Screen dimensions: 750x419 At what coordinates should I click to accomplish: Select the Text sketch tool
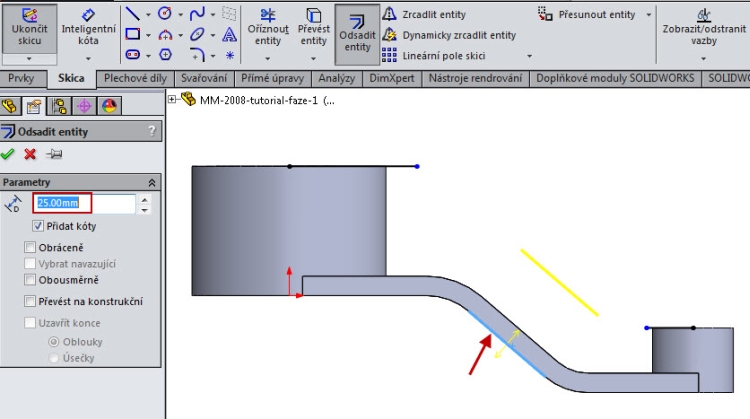tap(230, 34)
